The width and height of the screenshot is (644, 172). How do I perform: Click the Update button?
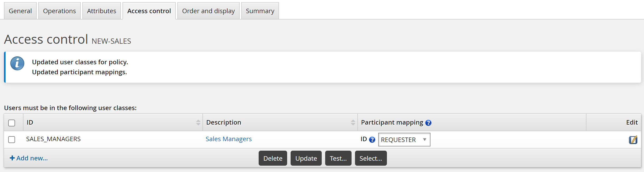click(x=306, y=158)
